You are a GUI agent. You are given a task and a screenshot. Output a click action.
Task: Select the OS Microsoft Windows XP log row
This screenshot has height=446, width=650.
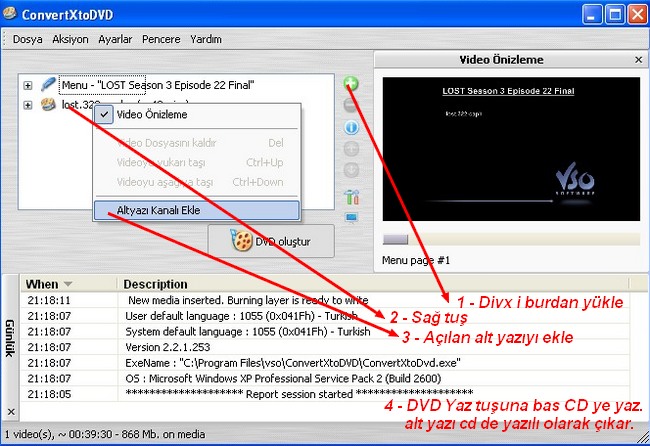[325, 378]
